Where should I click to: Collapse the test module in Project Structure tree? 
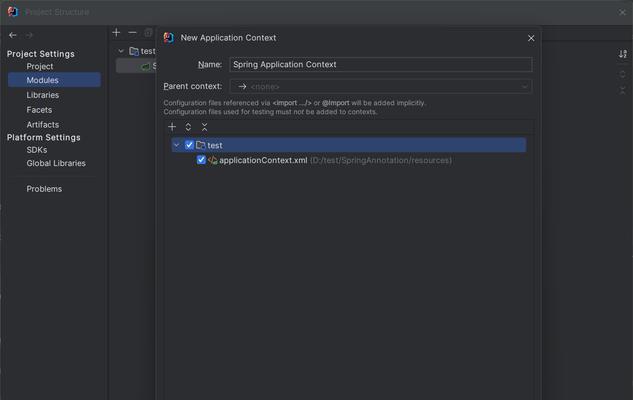pyautogui.click(x=121, y=51)
